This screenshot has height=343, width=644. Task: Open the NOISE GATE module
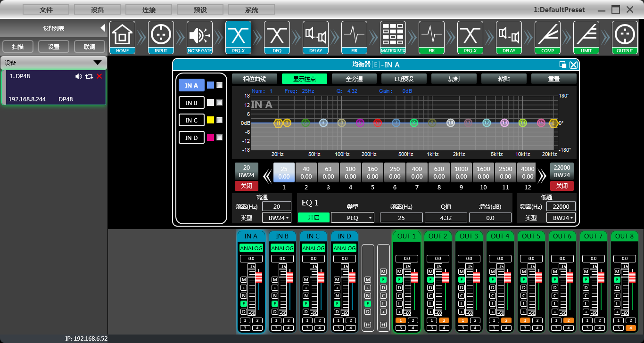click(200, 37)
